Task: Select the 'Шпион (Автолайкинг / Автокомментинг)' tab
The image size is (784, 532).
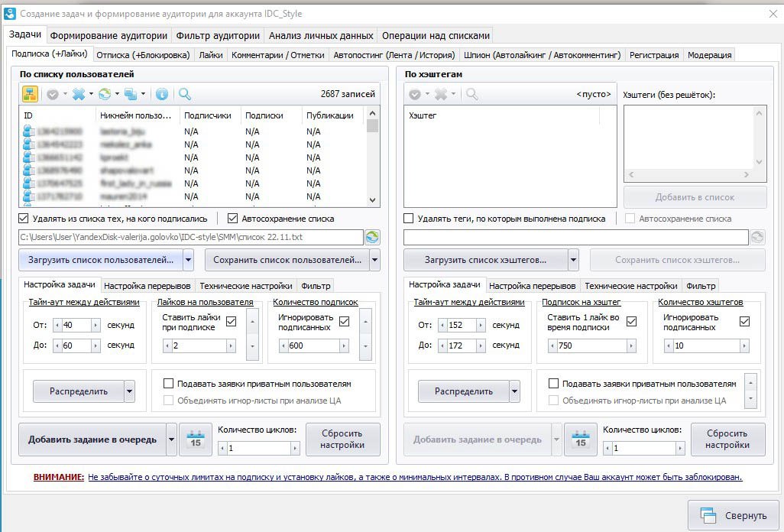Action: [542, 55]
